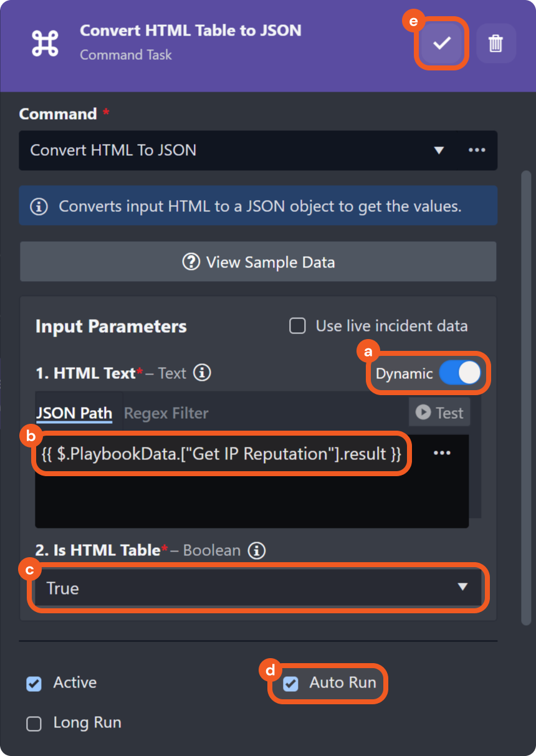Open ellipsis menu beside JSON path expression
Screen dimensions: 536x756
coord(442,453)
